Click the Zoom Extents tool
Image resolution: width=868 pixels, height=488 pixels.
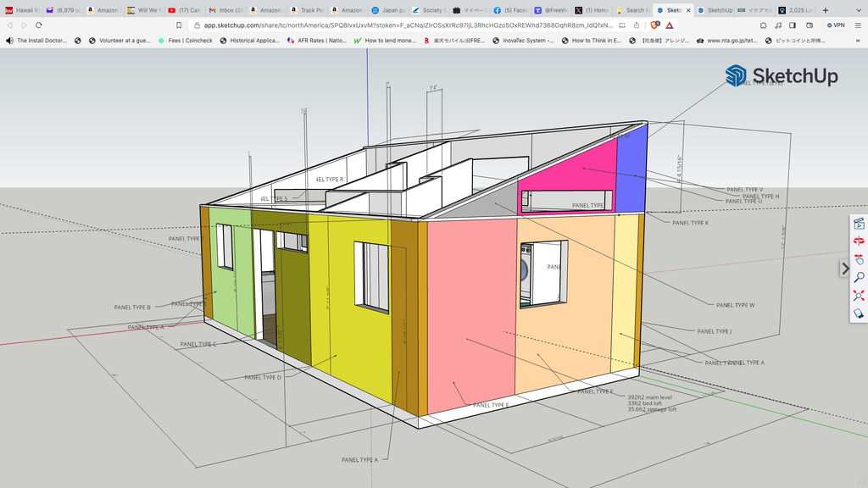tap(859, 296)
